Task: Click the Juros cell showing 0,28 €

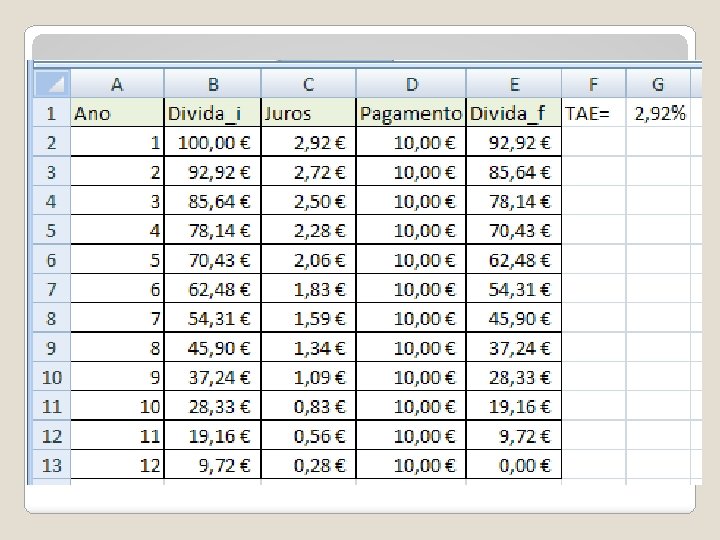Action: coord(308,465)
